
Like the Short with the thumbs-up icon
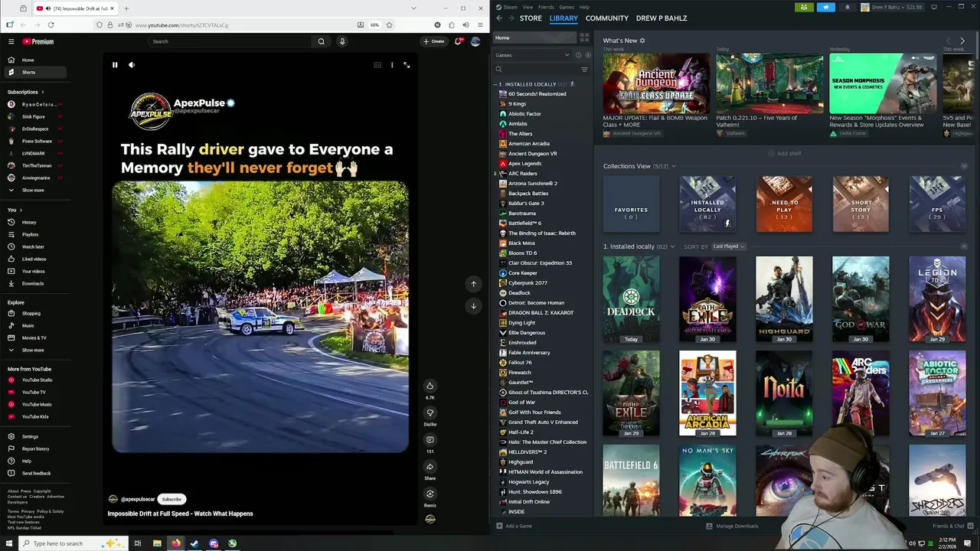[430, 386]
